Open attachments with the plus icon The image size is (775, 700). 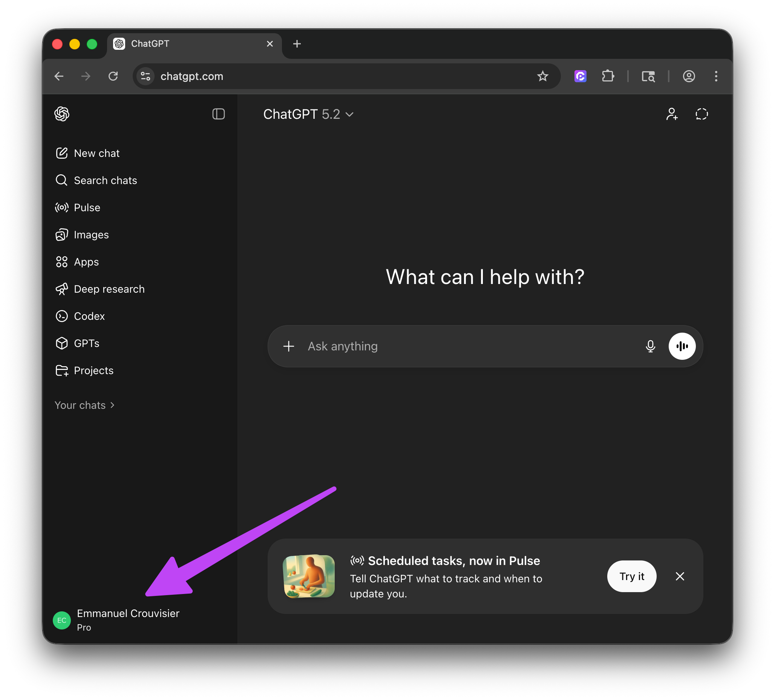tap(289, 346)
